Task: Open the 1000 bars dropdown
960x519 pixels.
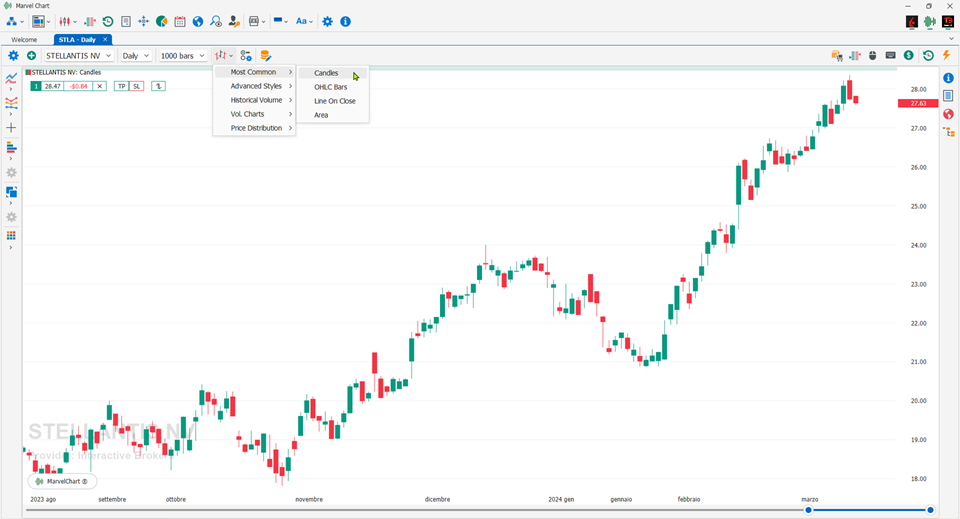Action: 182,56
